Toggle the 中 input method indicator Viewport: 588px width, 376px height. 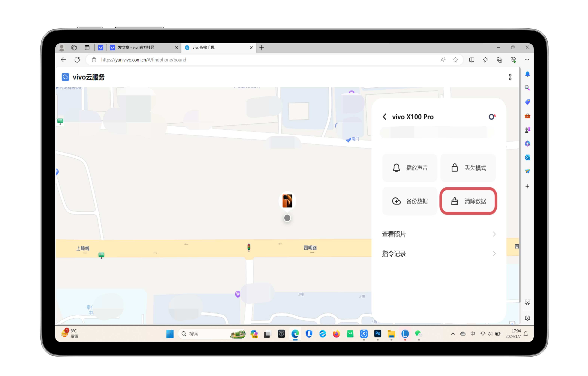coord(473,334)
